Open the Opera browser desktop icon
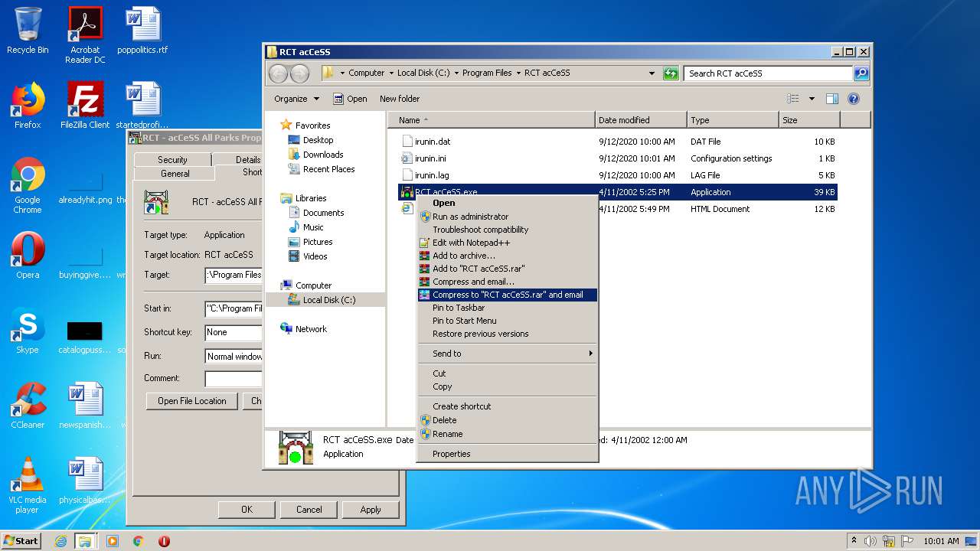The image size is (980, 551). point(28,256)
